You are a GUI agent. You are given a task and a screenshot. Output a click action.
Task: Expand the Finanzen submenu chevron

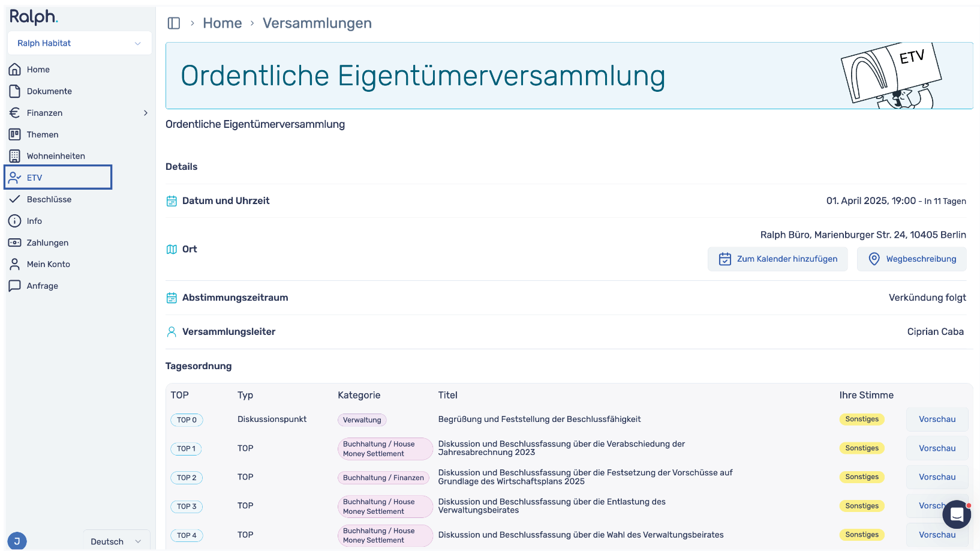coord(145,113)
